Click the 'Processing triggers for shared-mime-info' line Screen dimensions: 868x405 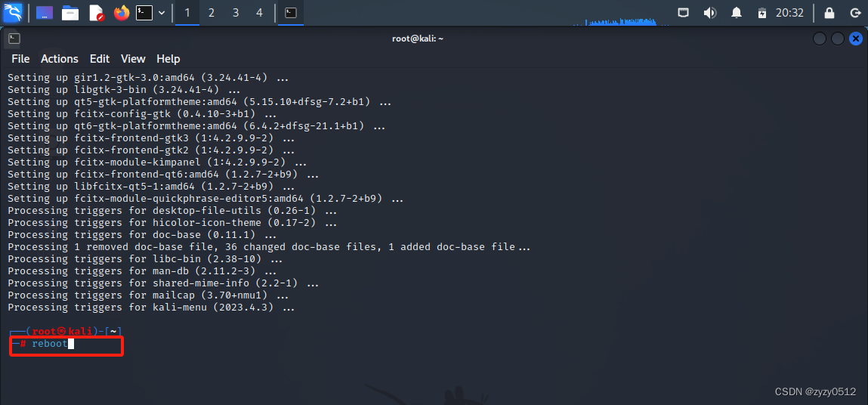click(163, 283)
